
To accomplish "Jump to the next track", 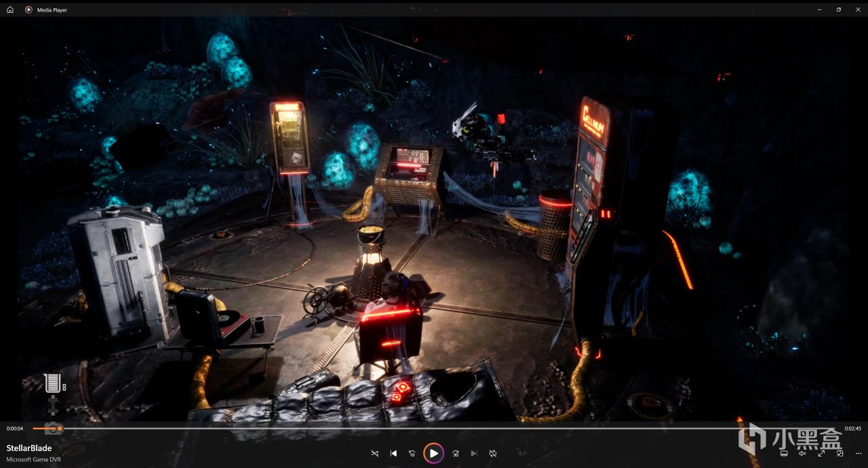I will [474, 453].
